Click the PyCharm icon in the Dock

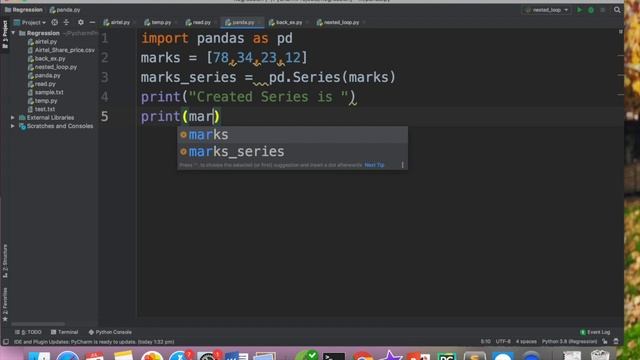(447, 356)
